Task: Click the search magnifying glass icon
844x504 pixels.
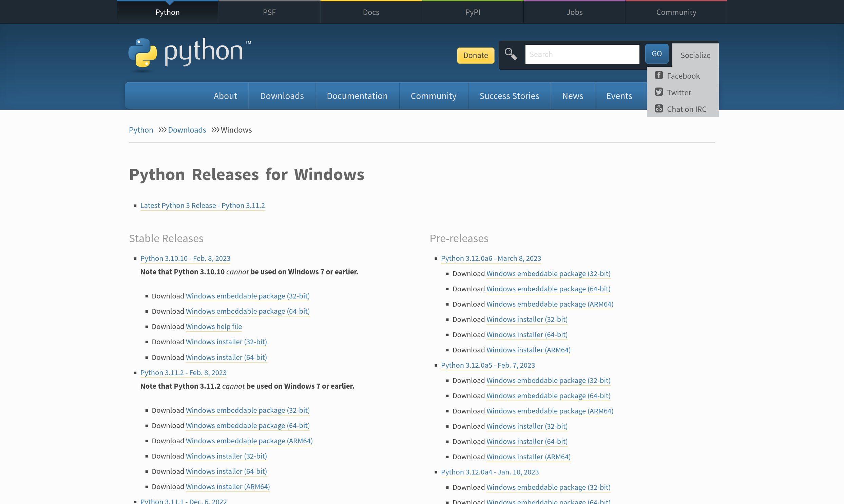Action: [511, 54]
